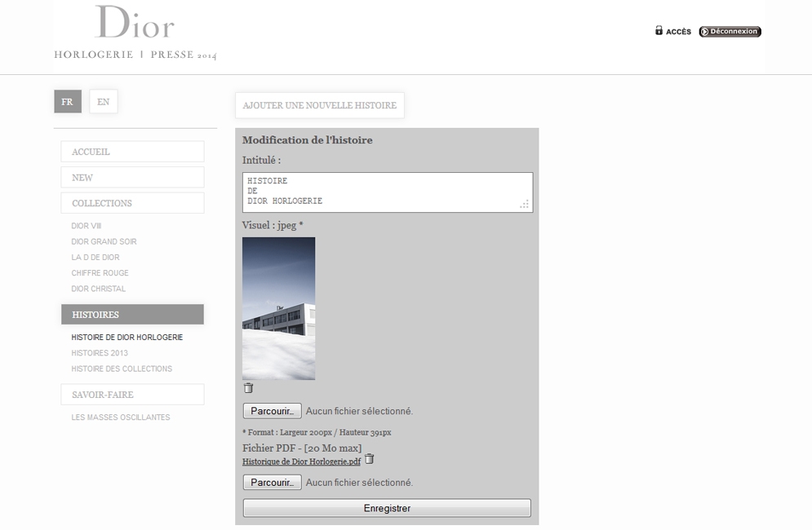Open DIOR CHRISTAL collection

(x=99, y=289)
